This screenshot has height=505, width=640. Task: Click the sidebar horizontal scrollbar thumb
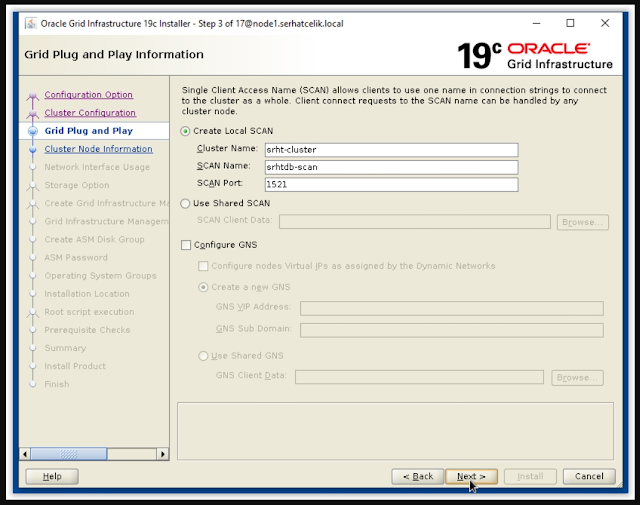point(69,454)
